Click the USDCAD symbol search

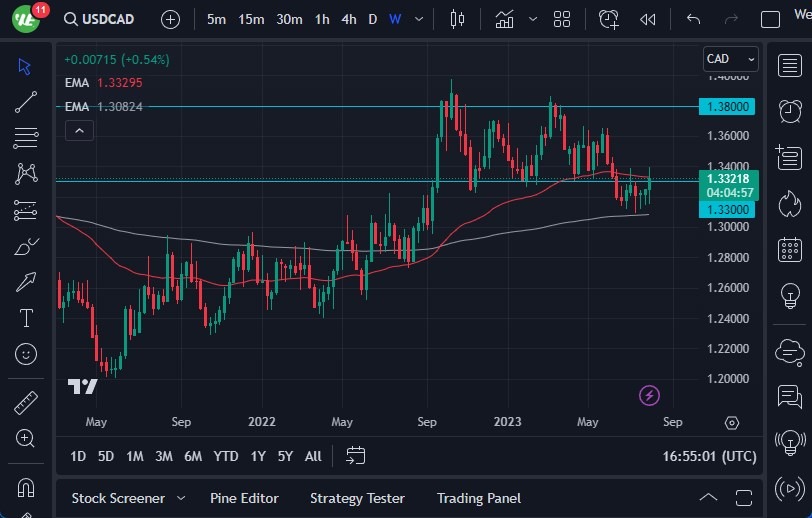[x=99, y=19]
